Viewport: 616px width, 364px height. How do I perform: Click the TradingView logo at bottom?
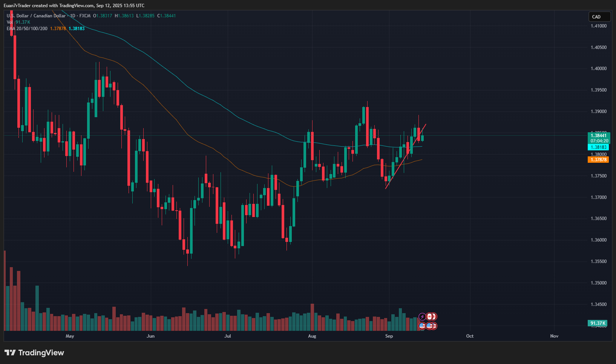pos(34,353)
